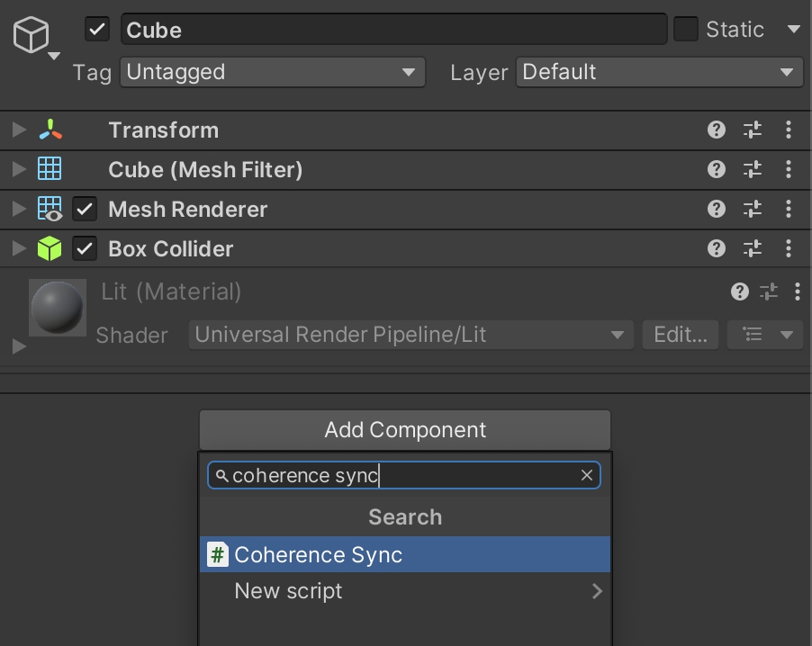Toggle the Static checkbox
Viewport: 812px width, 646px height.
pyautogui.click(x=686, y=30)
